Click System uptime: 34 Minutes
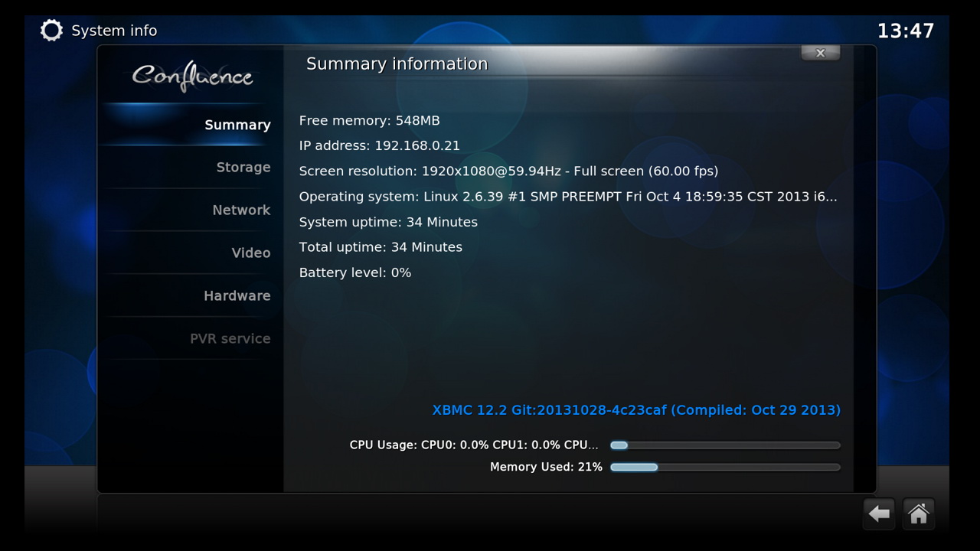The height and width of the screenshot is (551, 980). (388, 222)
